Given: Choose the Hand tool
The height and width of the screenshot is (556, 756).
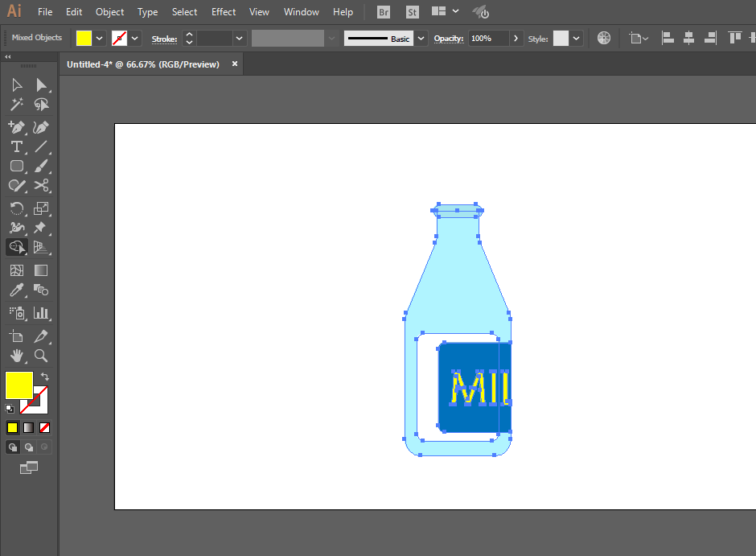Looking at the screenshot, I should click(17, 356).
